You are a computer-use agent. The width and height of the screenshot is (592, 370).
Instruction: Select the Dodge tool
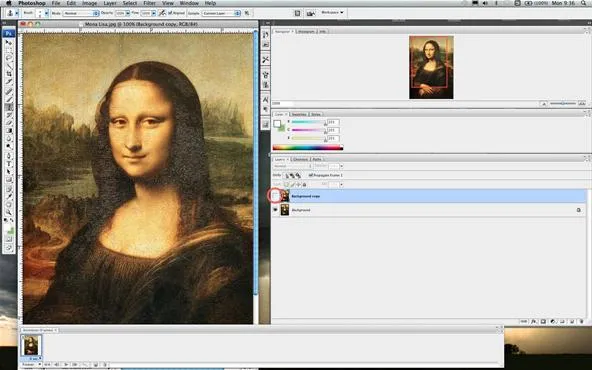click(x=9, y=146)
